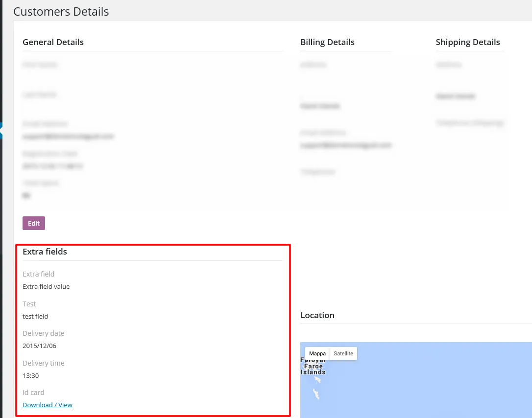Open the Id card Download / View link
Screen dimensions: 532x418
pyautogui.click(x=48, y=405)
